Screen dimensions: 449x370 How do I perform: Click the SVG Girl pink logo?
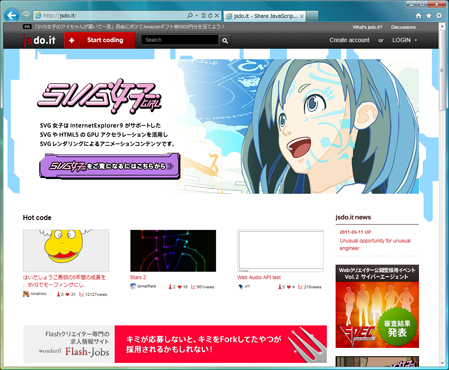[x=100, y=97]
